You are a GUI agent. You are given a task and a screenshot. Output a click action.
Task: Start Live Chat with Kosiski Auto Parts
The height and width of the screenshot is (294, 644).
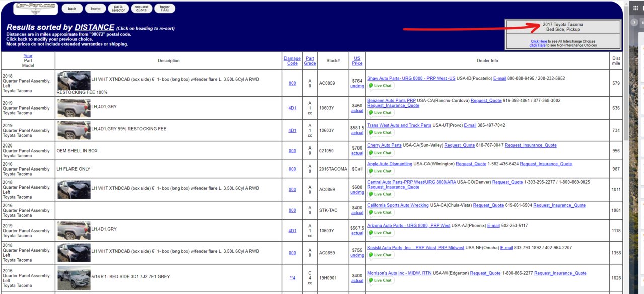[x=381, y=255]
